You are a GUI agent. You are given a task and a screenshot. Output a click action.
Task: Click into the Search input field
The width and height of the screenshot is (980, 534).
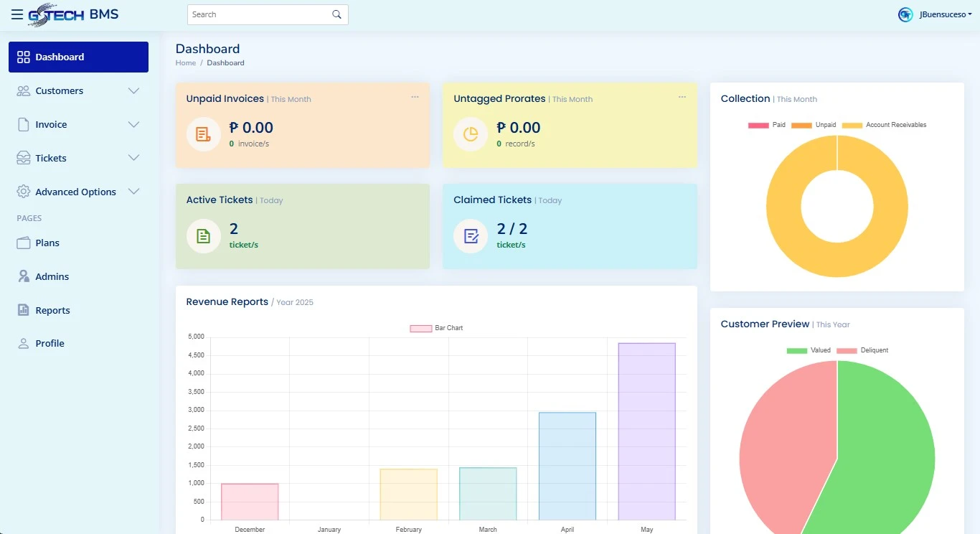[x=258, y=14]
